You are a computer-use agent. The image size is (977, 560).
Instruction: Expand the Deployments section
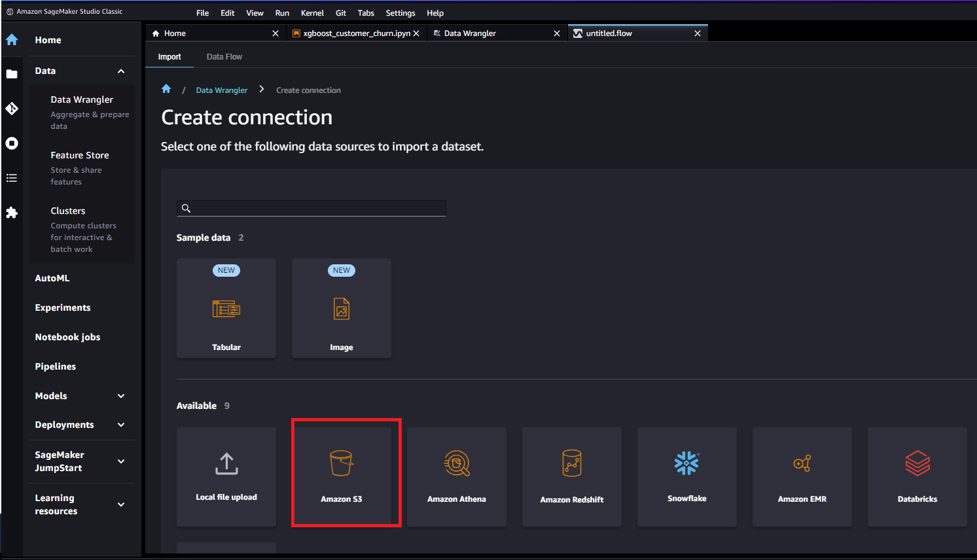click(x=121, y=425)
